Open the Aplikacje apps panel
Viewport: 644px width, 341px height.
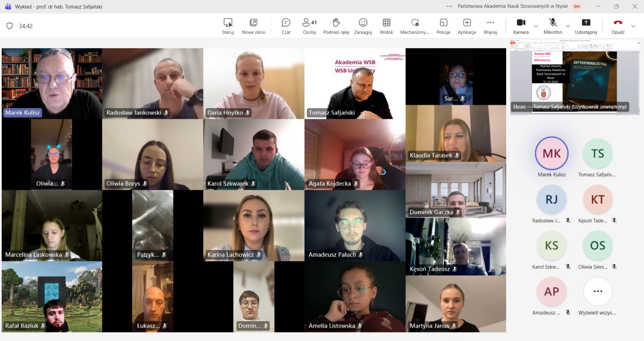[467, 26]
